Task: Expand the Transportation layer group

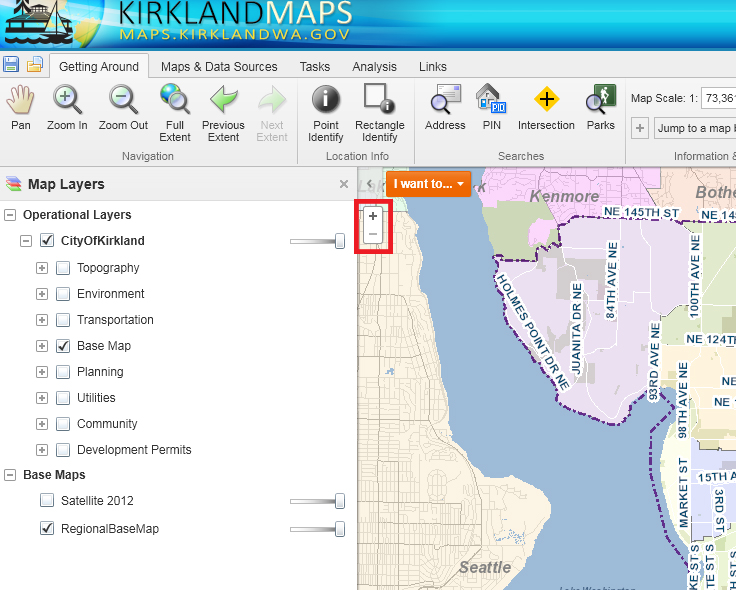Action: 42,320
